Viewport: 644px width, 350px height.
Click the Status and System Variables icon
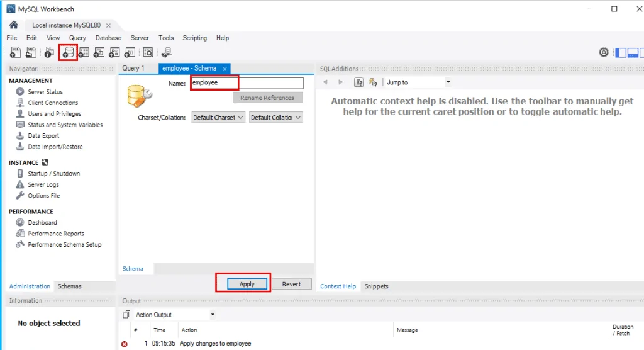(19, 125)
